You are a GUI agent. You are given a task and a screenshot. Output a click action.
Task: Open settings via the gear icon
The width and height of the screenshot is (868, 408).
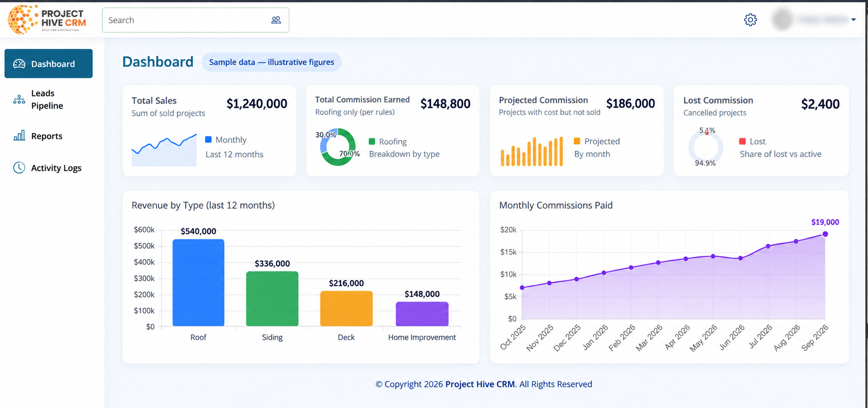coord(750,20)
